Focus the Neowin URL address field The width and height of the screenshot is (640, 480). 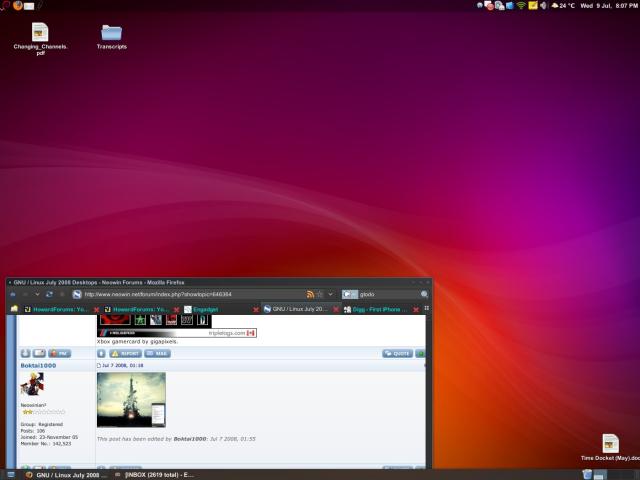[x=192, y=294]
